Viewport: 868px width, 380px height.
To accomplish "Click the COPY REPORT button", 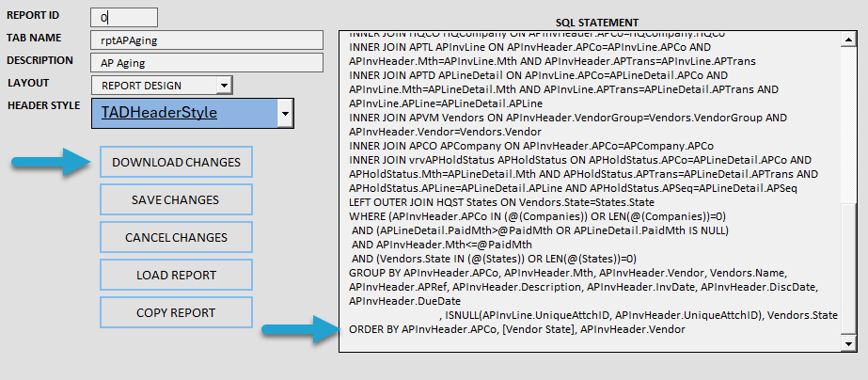I will (x=176, y=312).
